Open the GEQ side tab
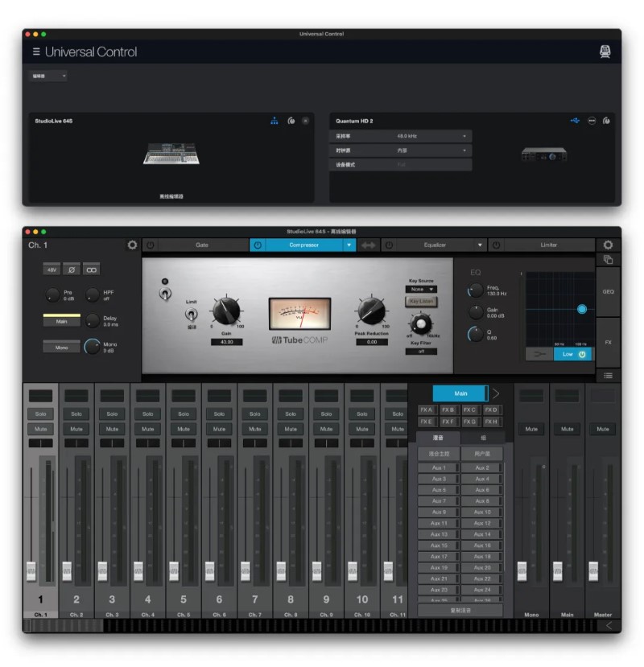Image resolution: width=644 pixels, height=667 pixels. (608, 292)
